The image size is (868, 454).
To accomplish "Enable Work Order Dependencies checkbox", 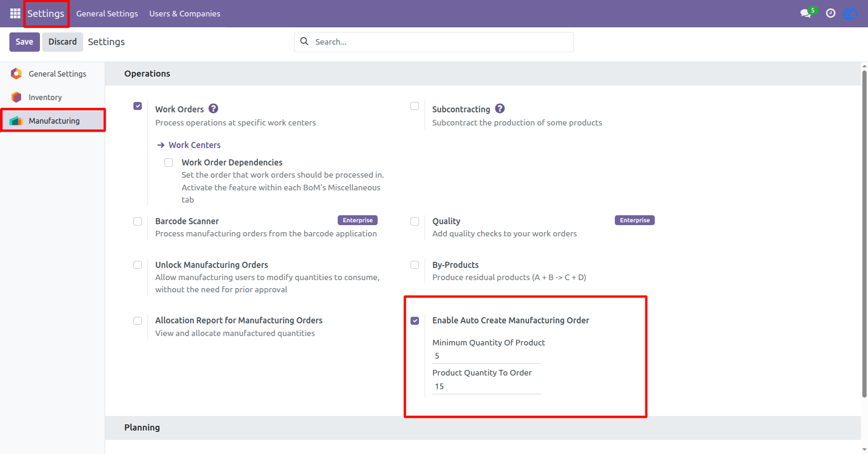I will [169, 163].
